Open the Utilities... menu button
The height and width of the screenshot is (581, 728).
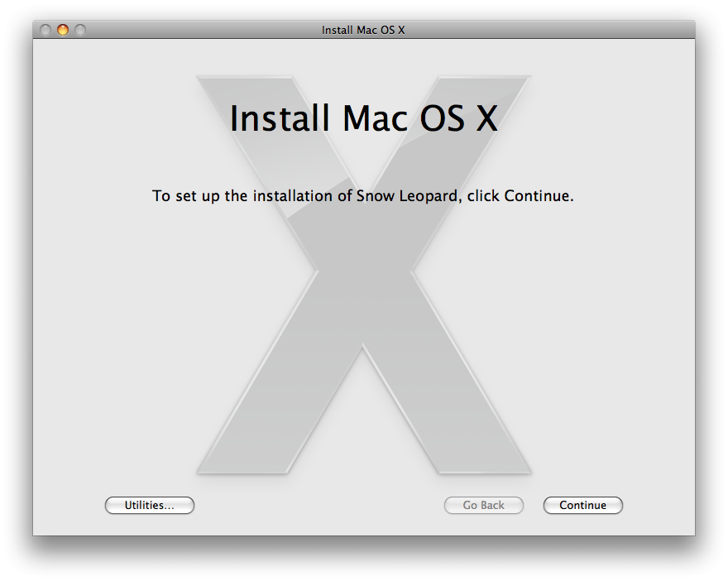(149, 505)
